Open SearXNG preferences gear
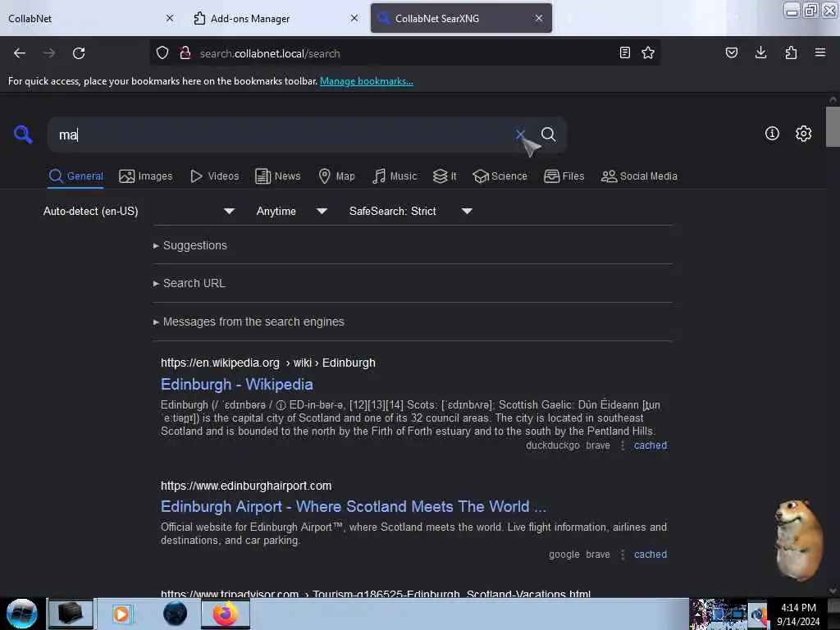 (x=804, y=134)
